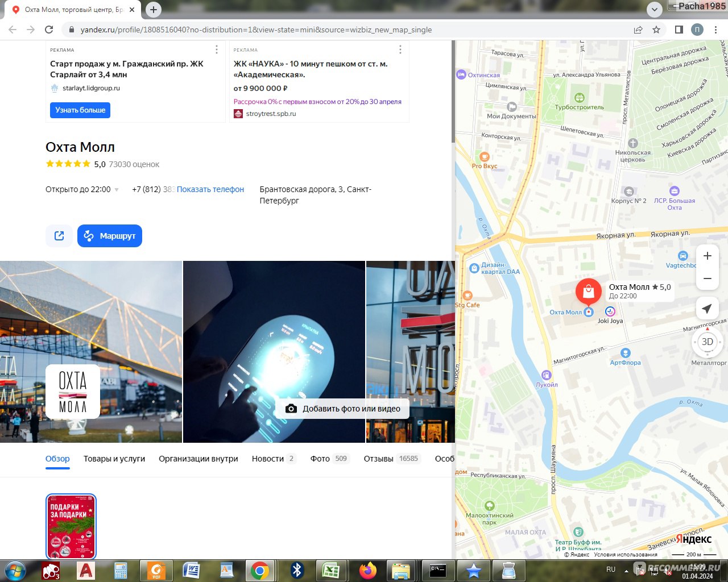Screen dimensions: 728x582
Task: Open the starlayt.lidgroup.ru ad link
Action: pos(91,88)
